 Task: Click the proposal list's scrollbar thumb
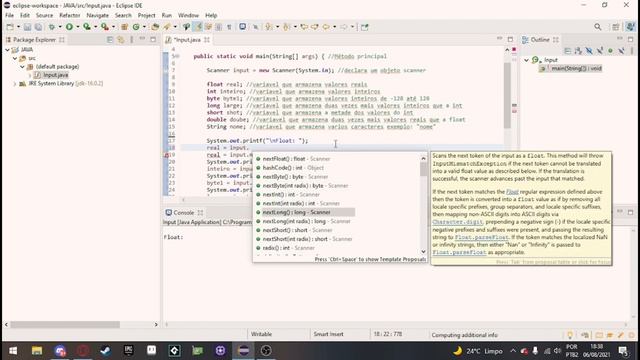tap(423, 169)
